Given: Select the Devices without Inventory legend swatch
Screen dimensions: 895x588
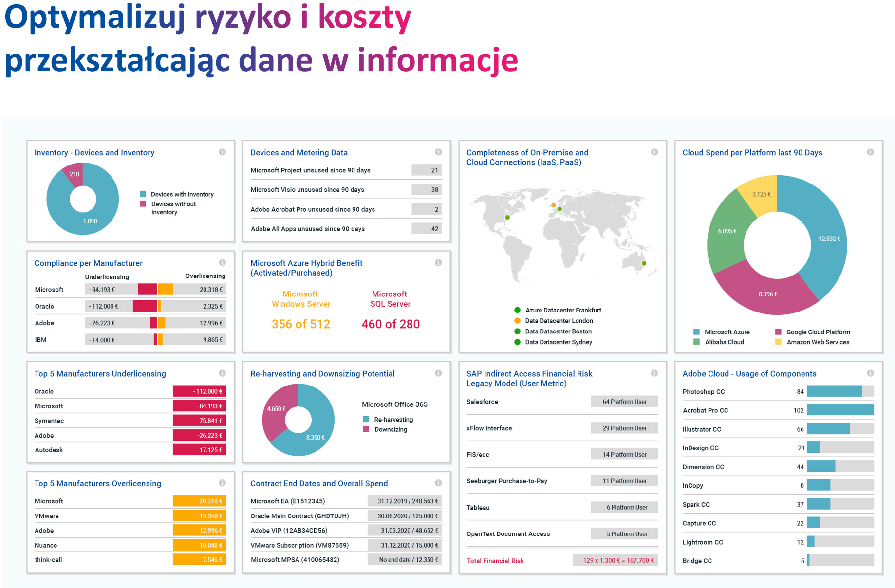Looking at the screenshot, I should point(143,204).
